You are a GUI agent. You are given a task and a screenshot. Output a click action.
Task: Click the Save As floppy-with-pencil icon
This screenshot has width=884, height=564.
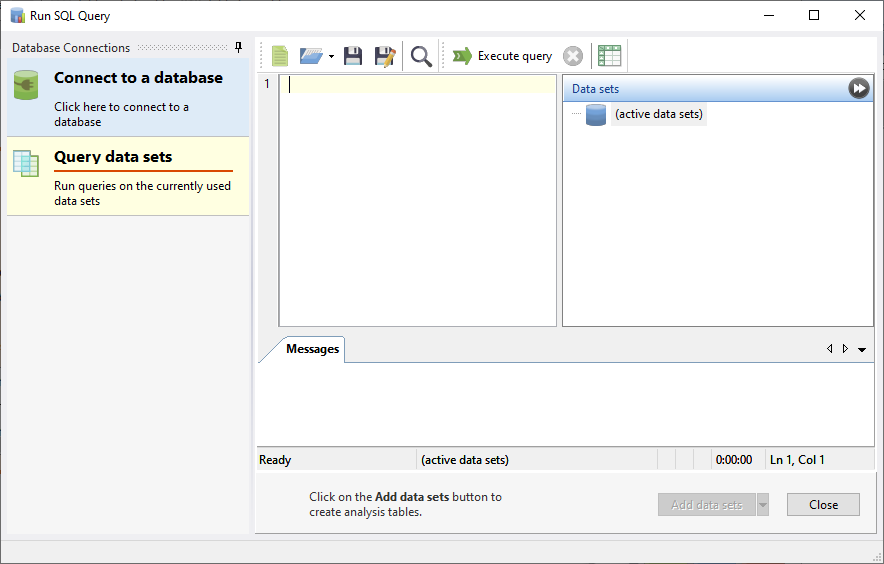(x=384, y=56)
